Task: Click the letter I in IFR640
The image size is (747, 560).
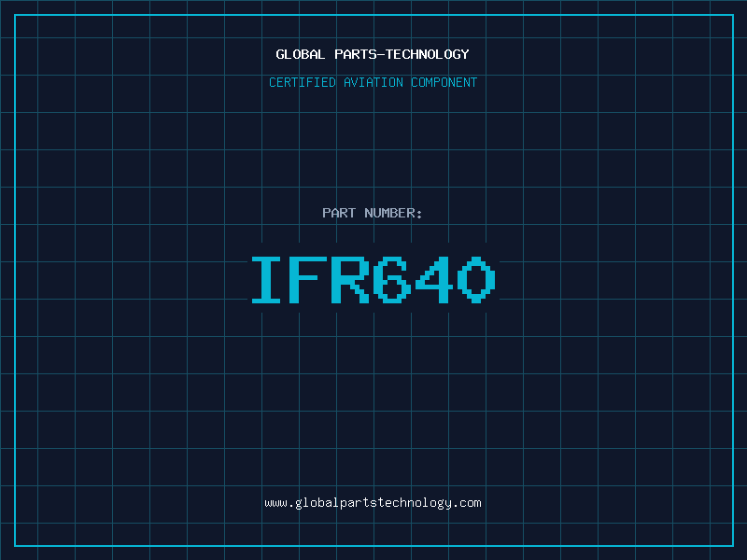Action: pos(269,280)
